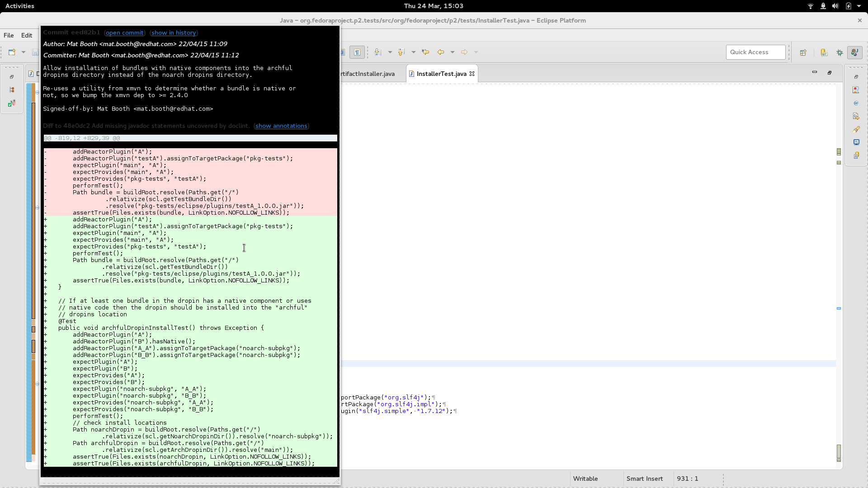
Task: Open the JUnit minimized view icon
Action: 12,103
